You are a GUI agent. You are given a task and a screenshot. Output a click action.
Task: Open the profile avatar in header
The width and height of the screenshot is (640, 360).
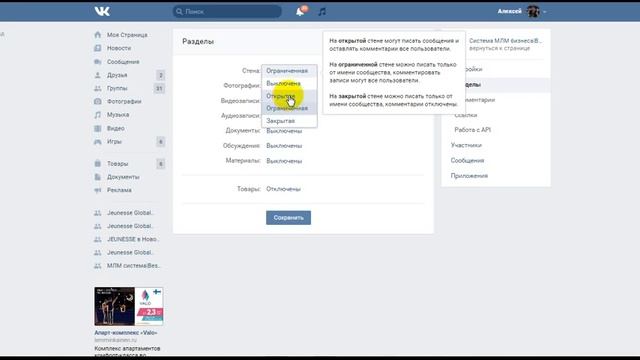pyautogui.click(x=533, y=11)
